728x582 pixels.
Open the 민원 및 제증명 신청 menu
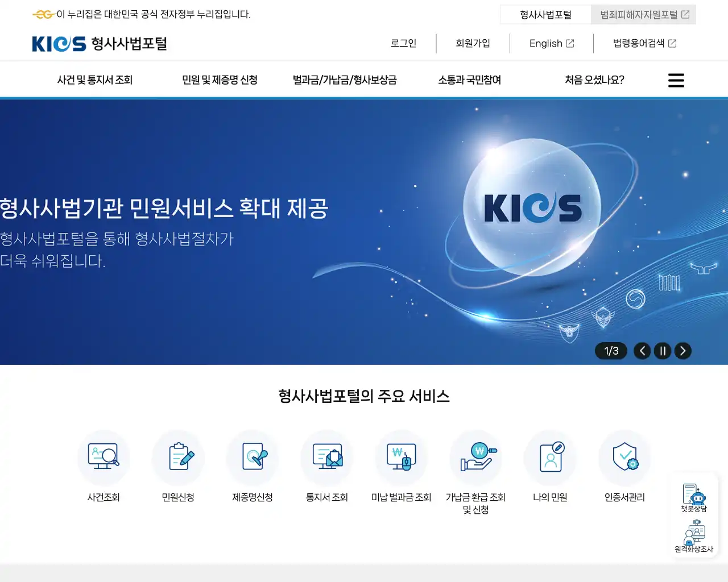[220, 80]
